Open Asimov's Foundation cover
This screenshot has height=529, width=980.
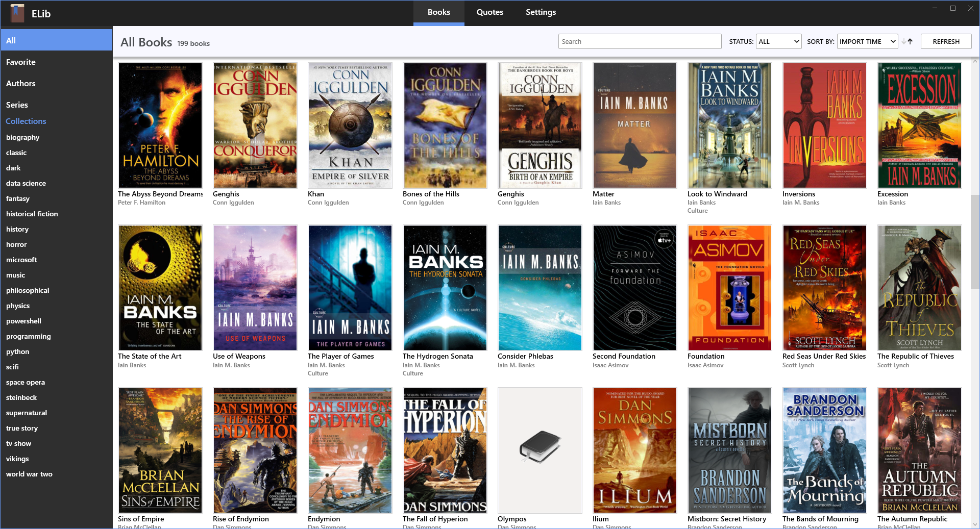coord(730,288)
